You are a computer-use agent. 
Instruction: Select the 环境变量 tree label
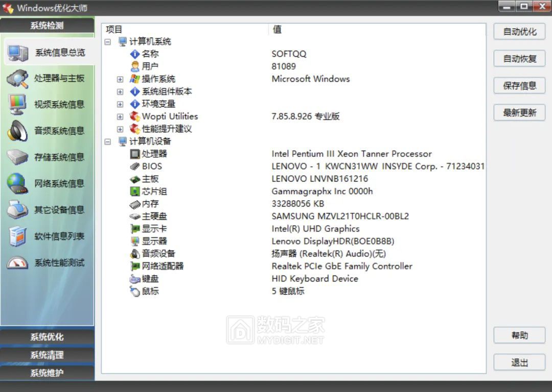158,104
